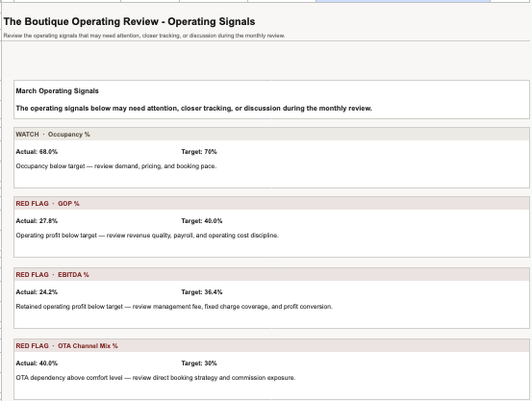
Task: Select the 'RED FLAG · EBITDA %' header row
Action: [271, 275]
